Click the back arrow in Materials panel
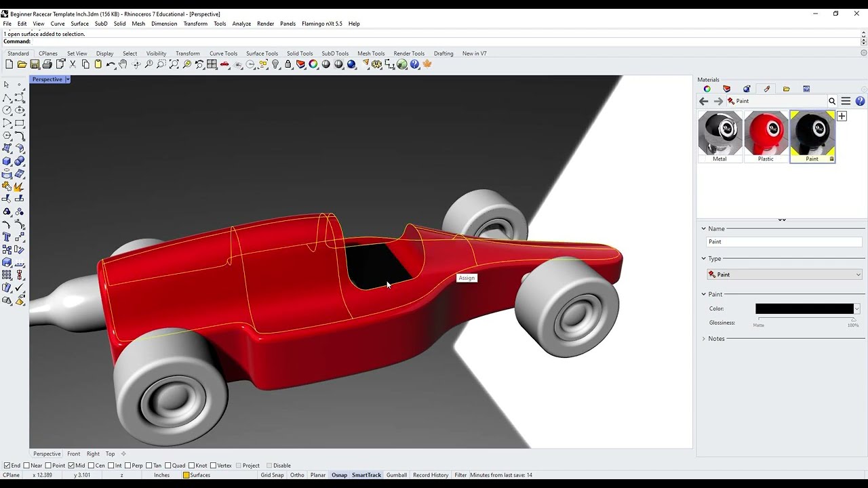This screenshot has width=868, height=488. [704, 101]
